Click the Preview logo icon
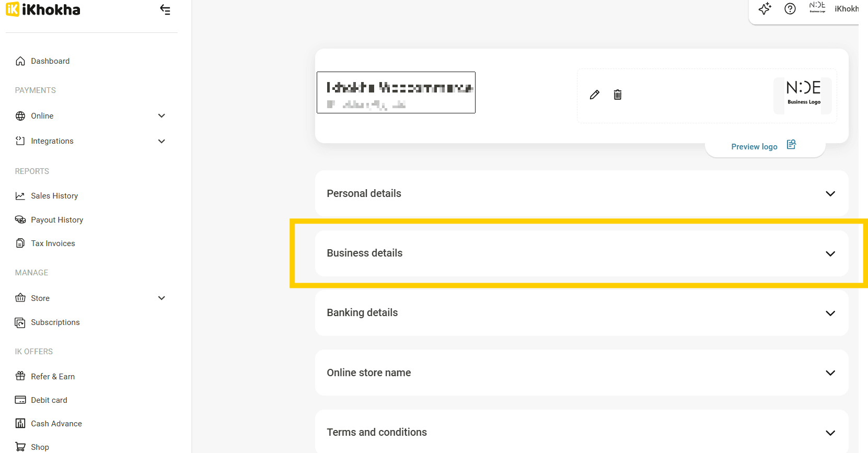Viewport: 868px width, 453px height. coord(791,145)
